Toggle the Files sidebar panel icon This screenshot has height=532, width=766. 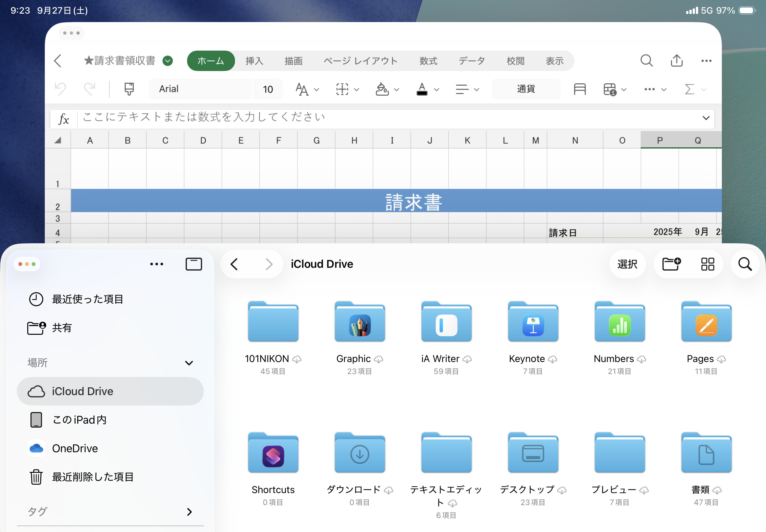pos(193,264)
